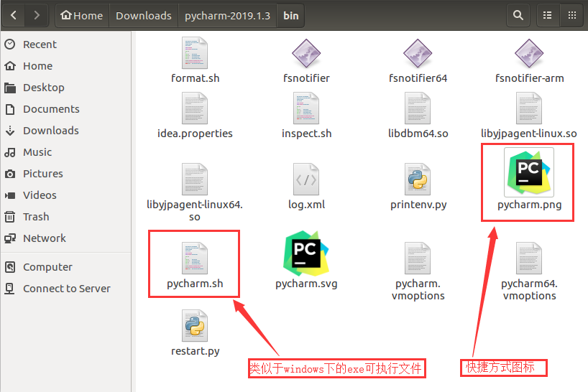Image resolution: width=588 pixels, height=392 pixels.
Task: Click the restart.py file name label
Action: [195, 351]
